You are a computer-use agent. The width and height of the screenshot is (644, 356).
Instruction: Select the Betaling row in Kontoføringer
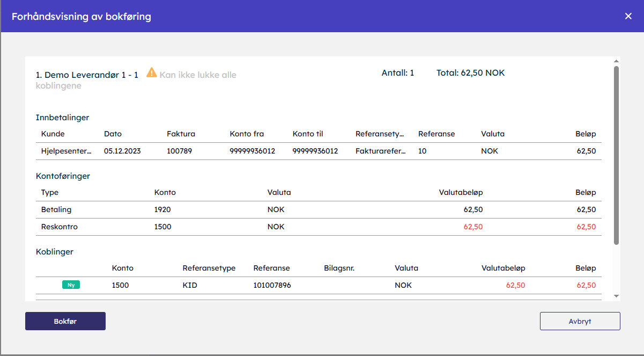coord(56,209)
